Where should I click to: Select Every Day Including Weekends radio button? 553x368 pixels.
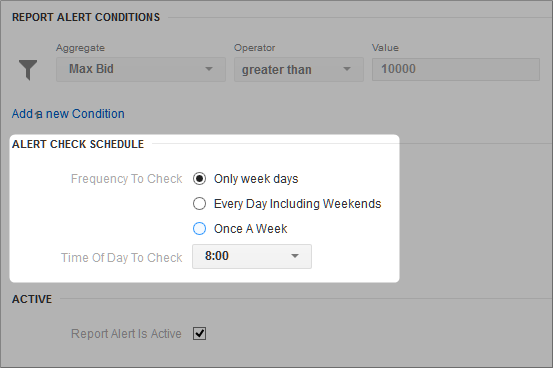[199, 204]
